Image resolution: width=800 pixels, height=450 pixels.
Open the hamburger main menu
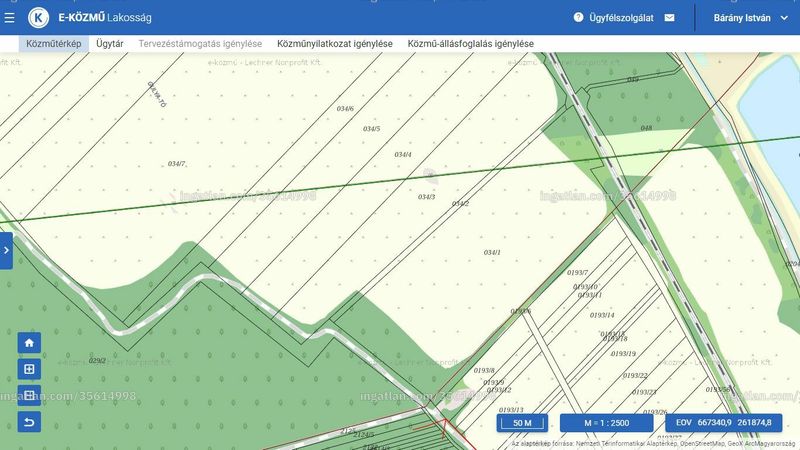coord(9,18)
